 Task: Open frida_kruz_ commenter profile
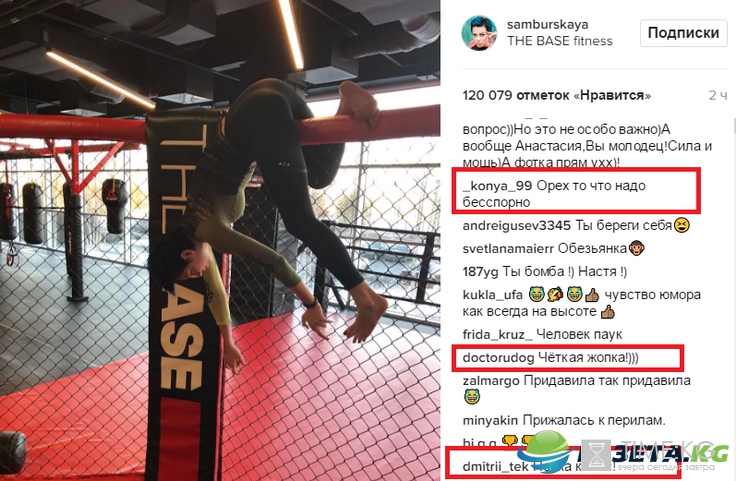pos(498,335)
